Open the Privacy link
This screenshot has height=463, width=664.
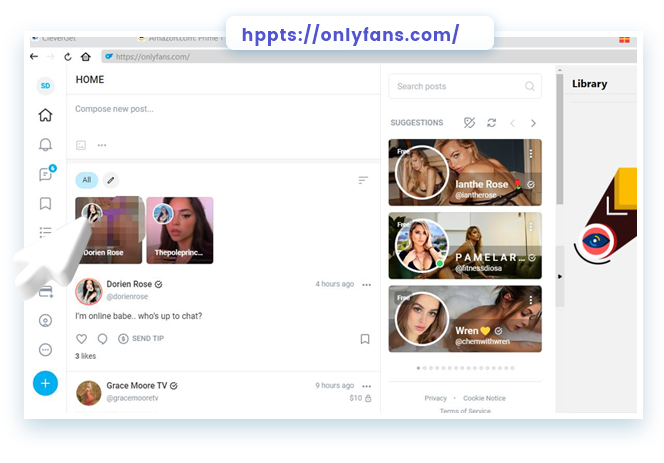(x=435, y=398)
